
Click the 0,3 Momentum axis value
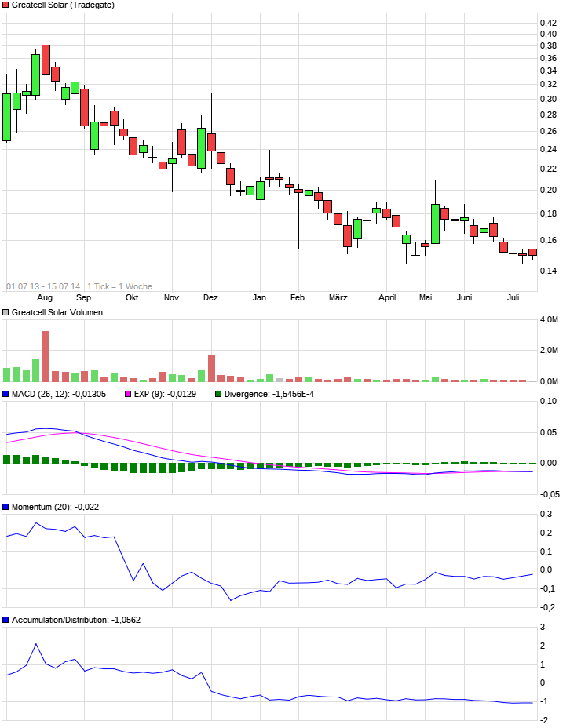546,514
